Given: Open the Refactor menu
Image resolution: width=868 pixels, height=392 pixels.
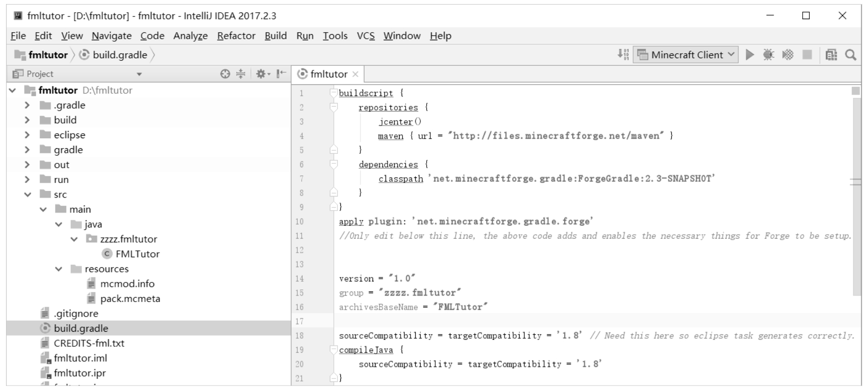Looking at the screenshot, I should pyautogui.click(x=236, y=36).
